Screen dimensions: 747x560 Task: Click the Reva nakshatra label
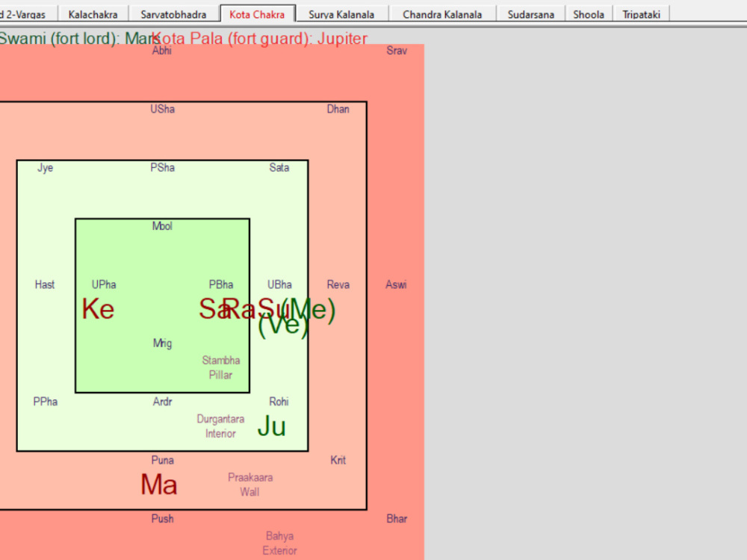[338, 284]
